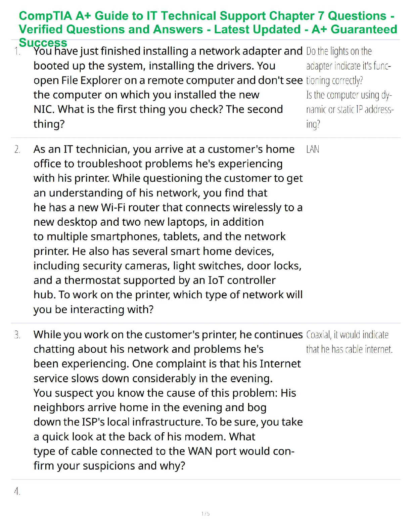Click the word "NIC" in question one

pyautogui.click(x=43, y=109)
